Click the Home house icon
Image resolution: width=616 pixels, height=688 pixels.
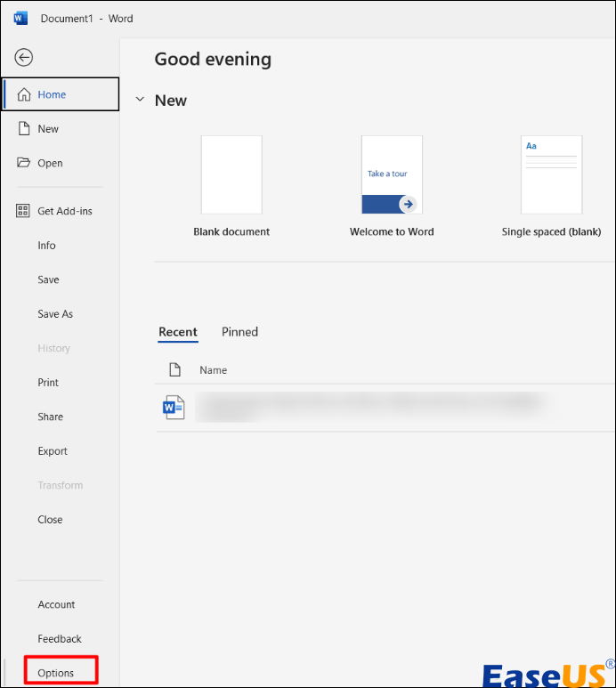pyautogui.click(x=24, y=94)
